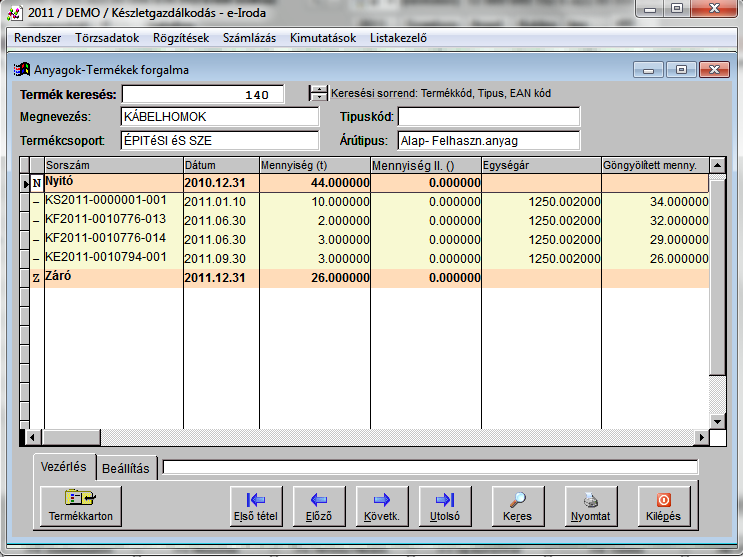This screenshot has height=557, width=743.
Task: Print using the Nyomtat button
Action: click(x=591, y=505)
